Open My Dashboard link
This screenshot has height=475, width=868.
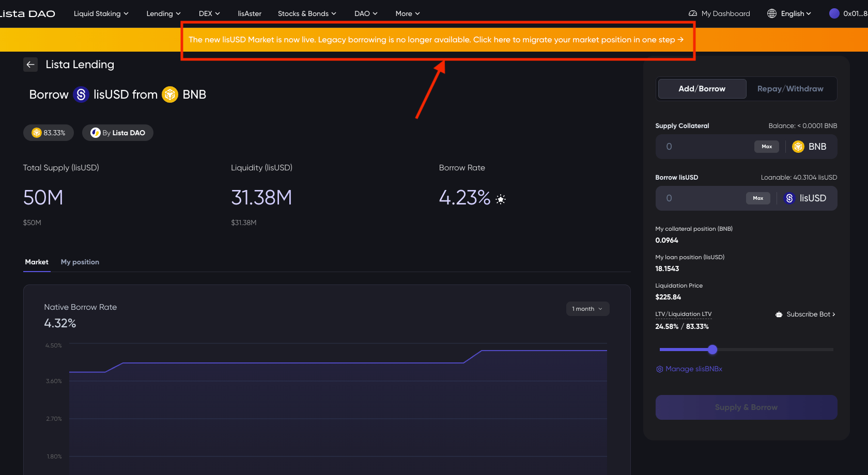tap(719, 13)
